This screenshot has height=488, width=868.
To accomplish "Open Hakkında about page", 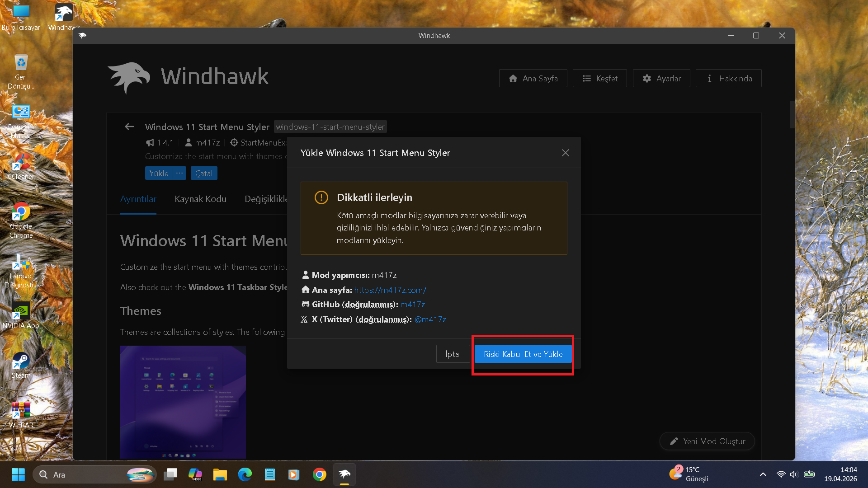I will click(728, 78).
